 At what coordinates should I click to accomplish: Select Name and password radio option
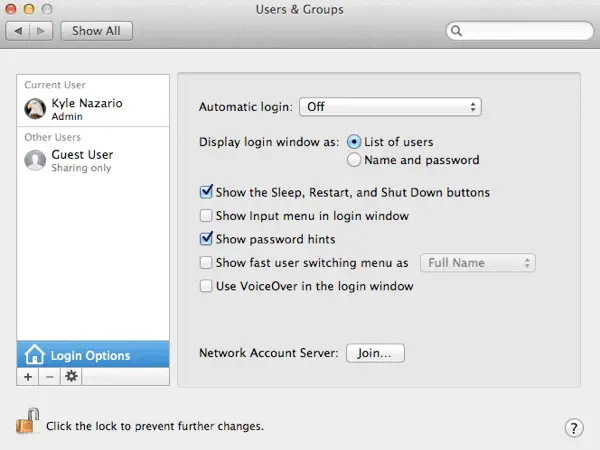point(354,160)
